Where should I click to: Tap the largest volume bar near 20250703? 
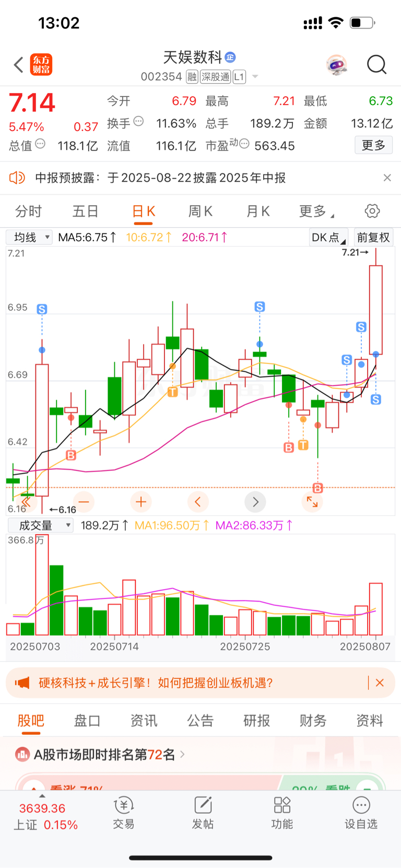42,585
